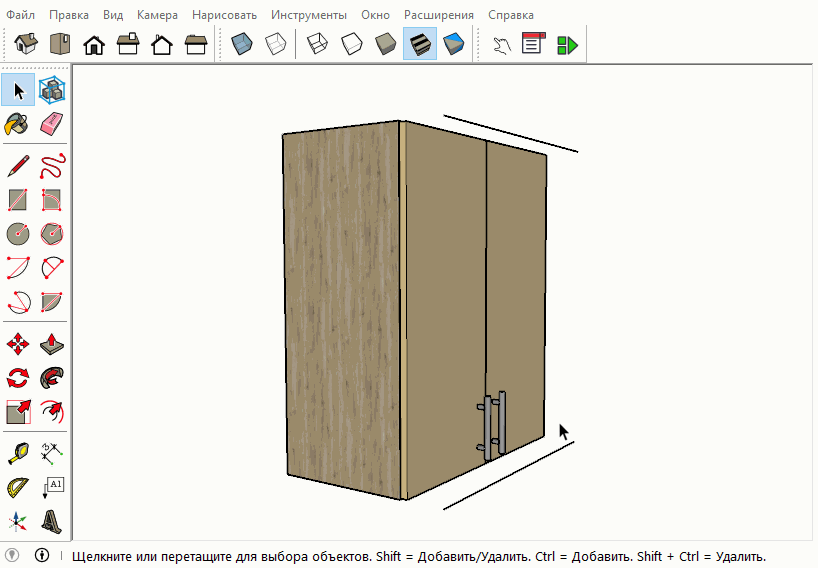Select the Circle tool

click(18, 234)
